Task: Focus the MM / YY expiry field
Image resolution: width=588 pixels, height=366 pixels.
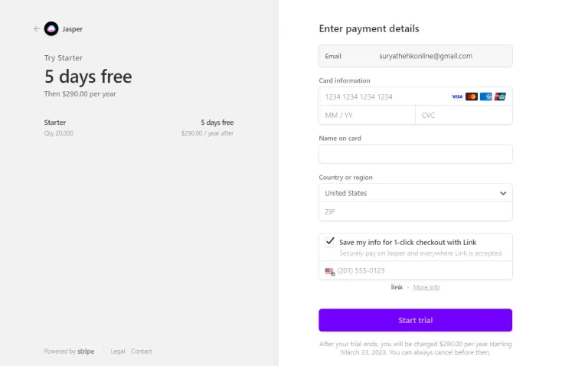Action: (x=367, y=115)
